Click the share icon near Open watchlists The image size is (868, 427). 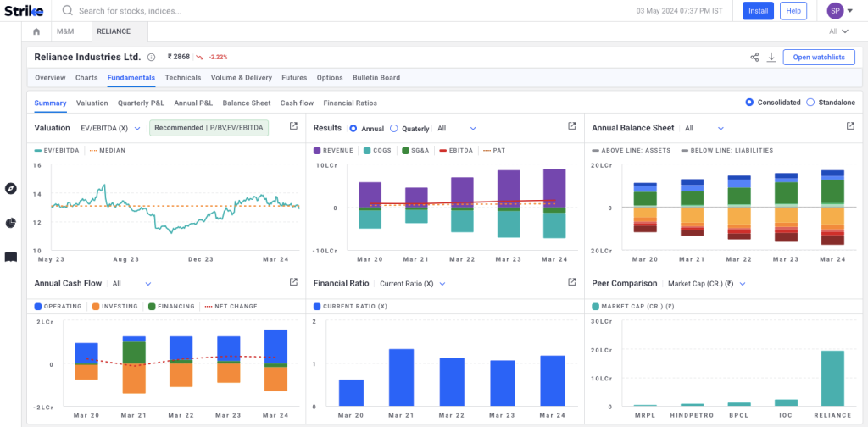click(754, 57)
